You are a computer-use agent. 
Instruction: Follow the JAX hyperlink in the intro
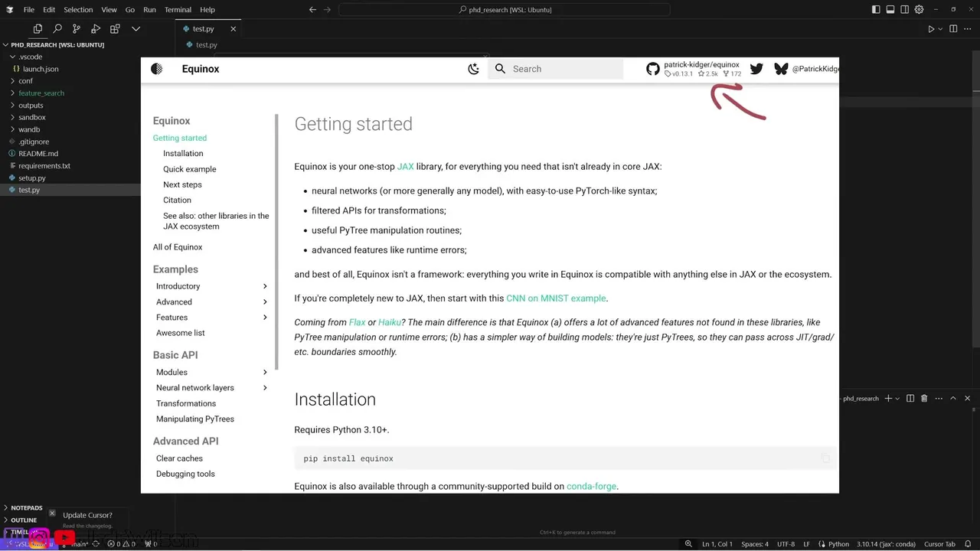point(405,167)
